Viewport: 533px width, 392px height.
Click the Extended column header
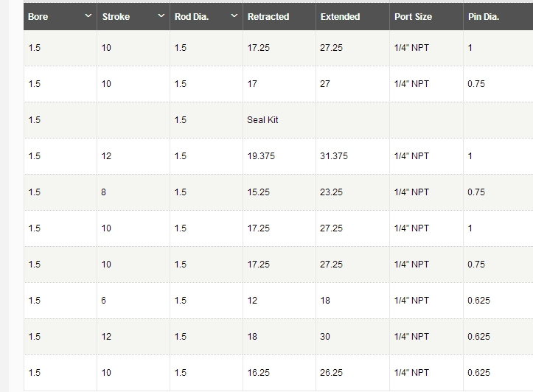(x=340, y=17)
